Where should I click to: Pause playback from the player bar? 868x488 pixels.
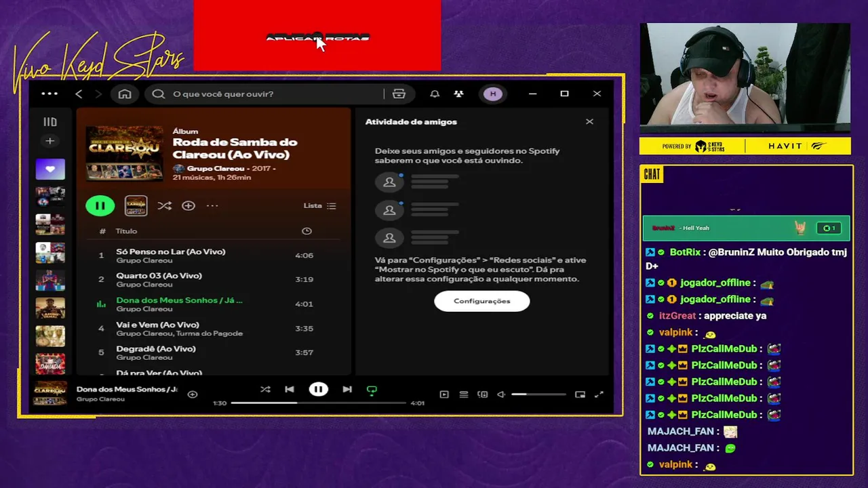tap(319, 390)
